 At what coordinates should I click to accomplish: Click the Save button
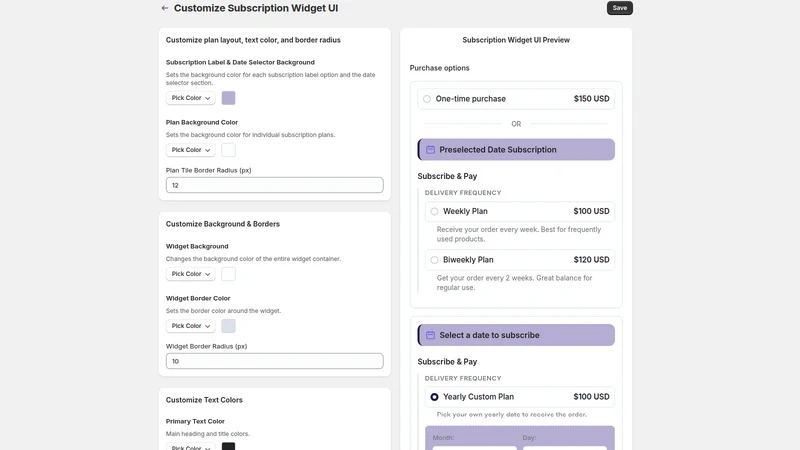(619, 8)
